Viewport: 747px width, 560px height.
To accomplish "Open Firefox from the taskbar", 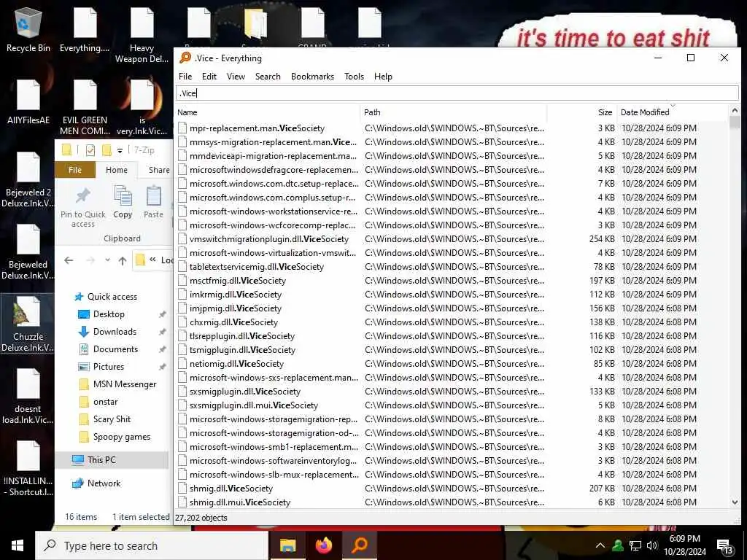I will point(324,545).
